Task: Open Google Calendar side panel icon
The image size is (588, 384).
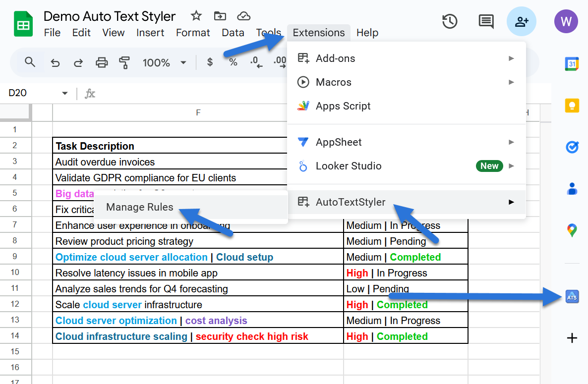Action: pos(572,64)
